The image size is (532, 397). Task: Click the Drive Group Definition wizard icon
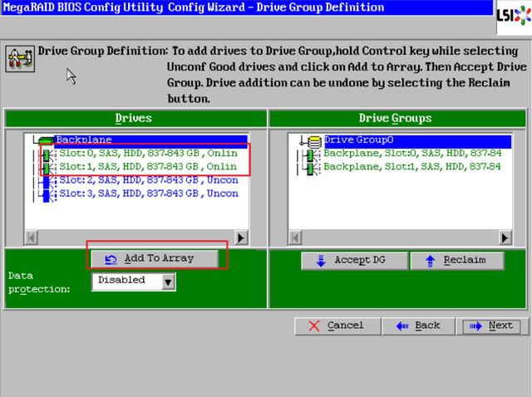coord(20,59)
